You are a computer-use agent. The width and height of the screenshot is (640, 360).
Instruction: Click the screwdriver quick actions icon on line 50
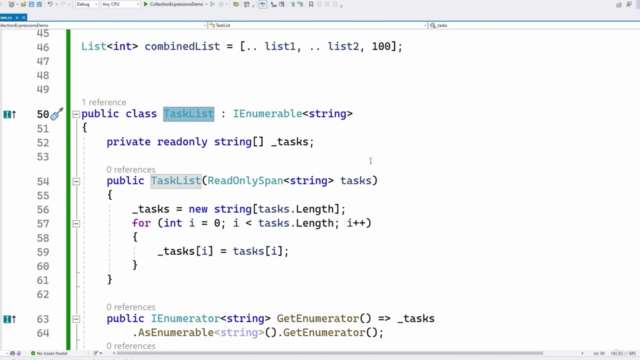click(57, 114)
